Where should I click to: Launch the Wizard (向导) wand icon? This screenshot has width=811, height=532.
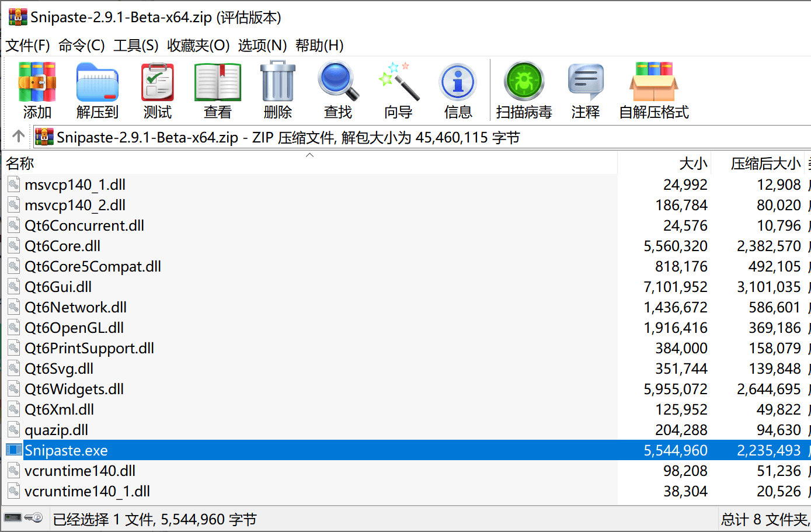pyautogui.click(x=398, y=90)
